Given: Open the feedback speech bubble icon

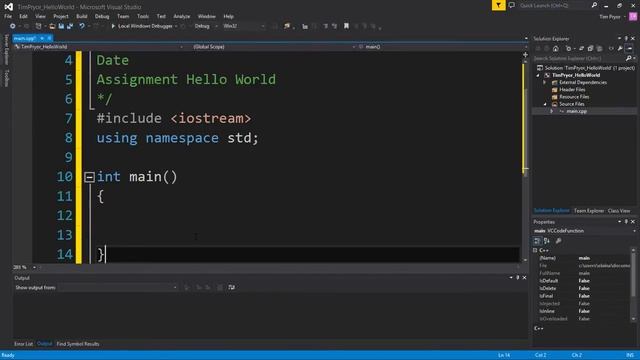Looking at the screenshot, I should pyautogui.click(x=511, y=5).
